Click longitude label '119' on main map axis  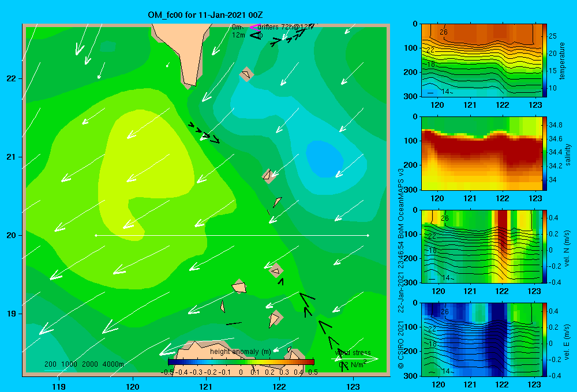pos(59,386)
